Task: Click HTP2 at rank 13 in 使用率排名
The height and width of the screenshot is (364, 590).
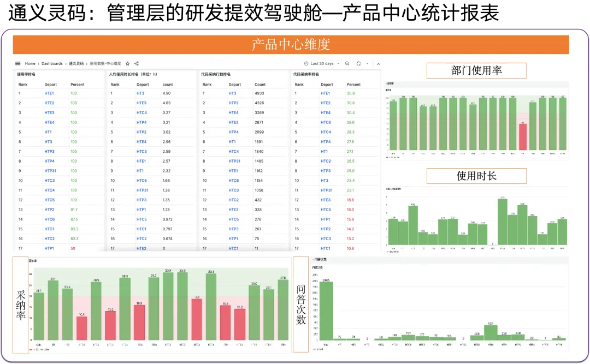Action: coord(49,210)
